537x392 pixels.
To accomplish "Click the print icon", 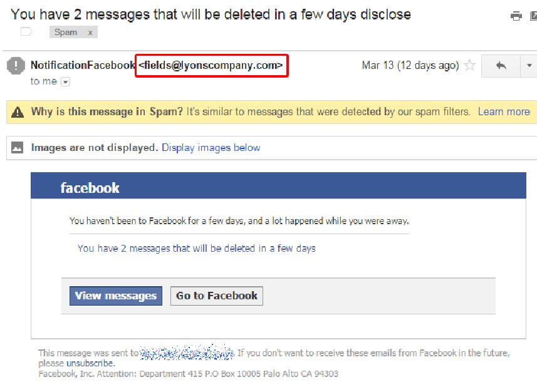I will pyautogui.click(x=516, y=16).
